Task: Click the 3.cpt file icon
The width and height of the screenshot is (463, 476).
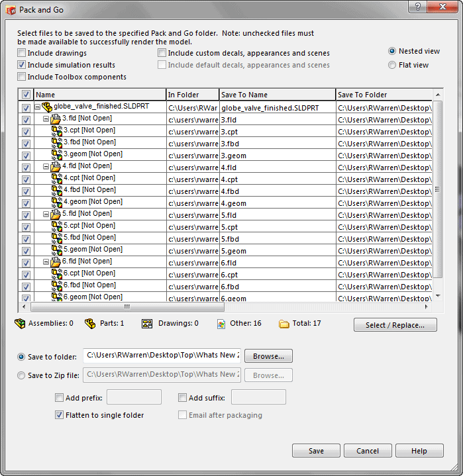Action: coord(57,130)
